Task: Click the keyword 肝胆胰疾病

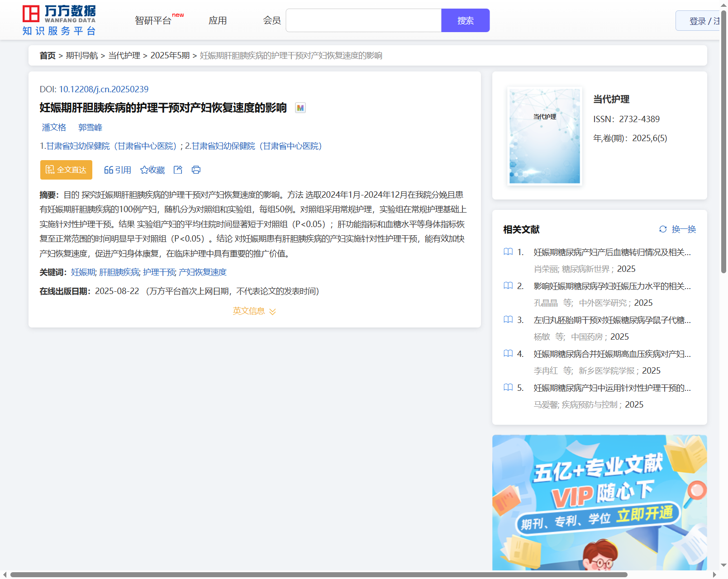Action: [x=119, y=272]
